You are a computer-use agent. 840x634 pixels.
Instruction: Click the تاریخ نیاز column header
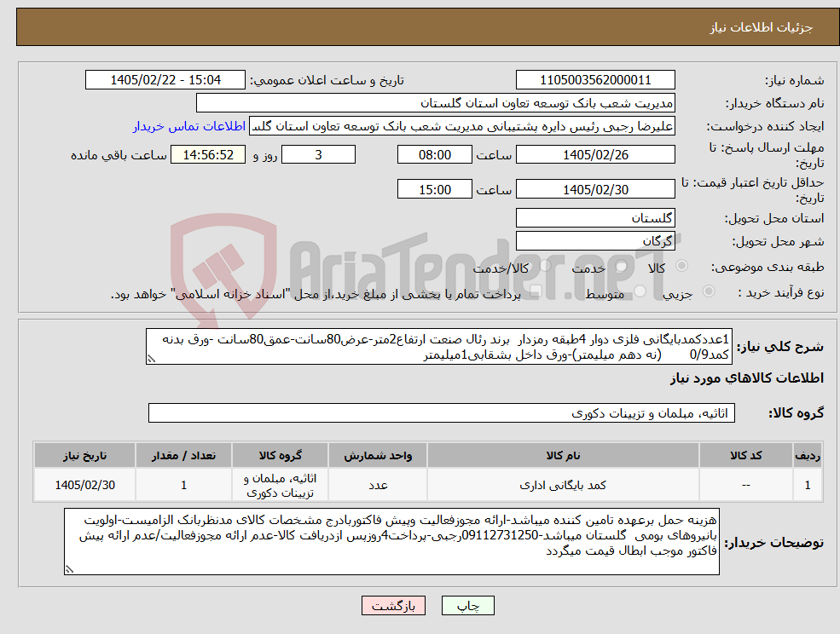(84, 456)
